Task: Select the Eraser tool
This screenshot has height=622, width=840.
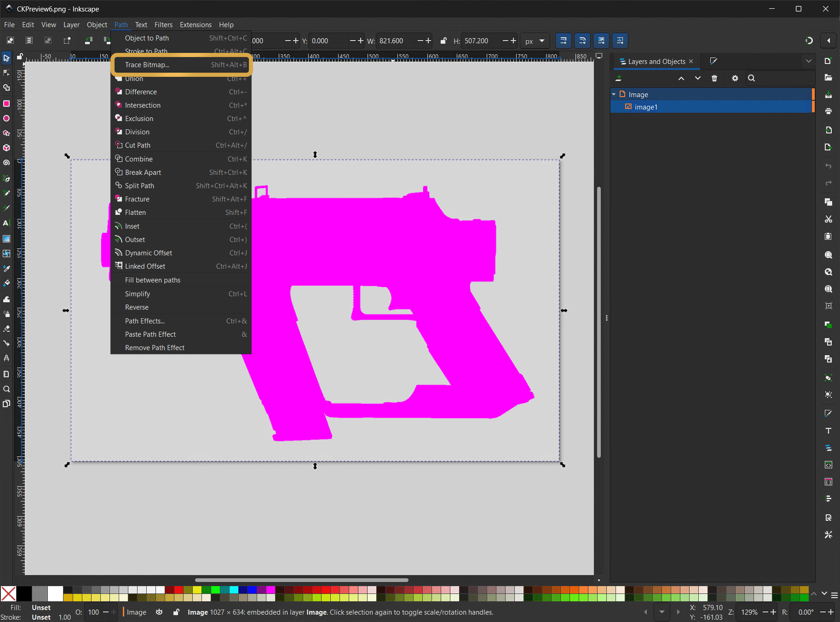Action: click(x=6, y=328)
